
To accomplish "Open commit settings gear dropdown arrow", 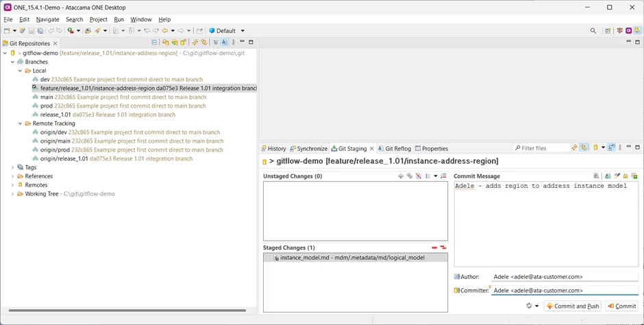I will [537, 306].
